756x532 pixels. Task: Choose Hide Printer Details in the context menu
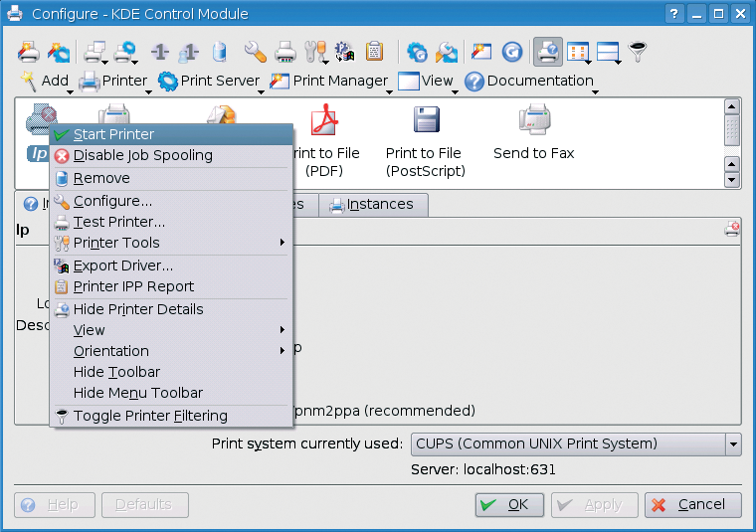[171, 309]
